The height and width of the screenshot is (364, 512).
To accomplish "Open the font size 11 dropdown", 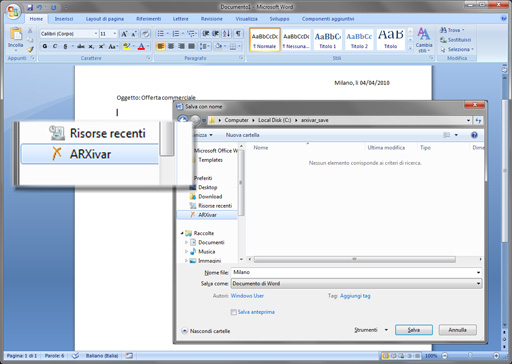I will pos(115,34).
